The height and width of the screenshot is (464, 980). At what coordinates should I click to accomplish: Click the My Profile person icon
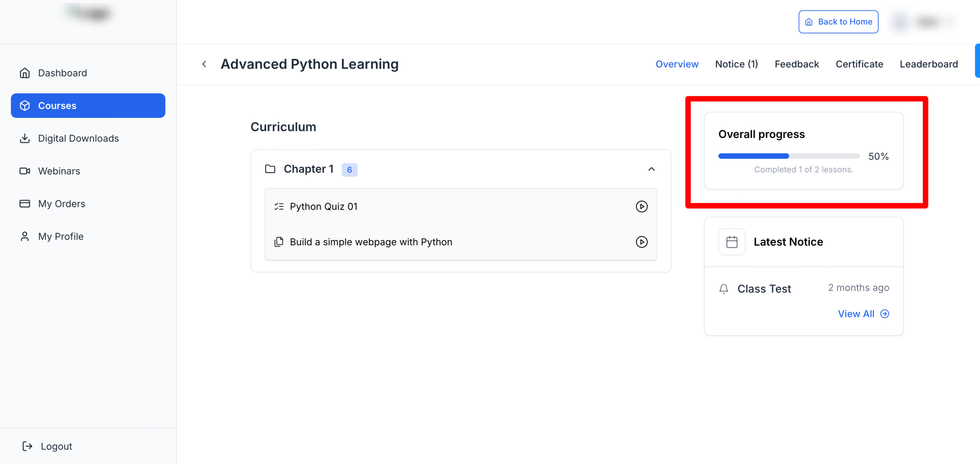tap(25, 236)
